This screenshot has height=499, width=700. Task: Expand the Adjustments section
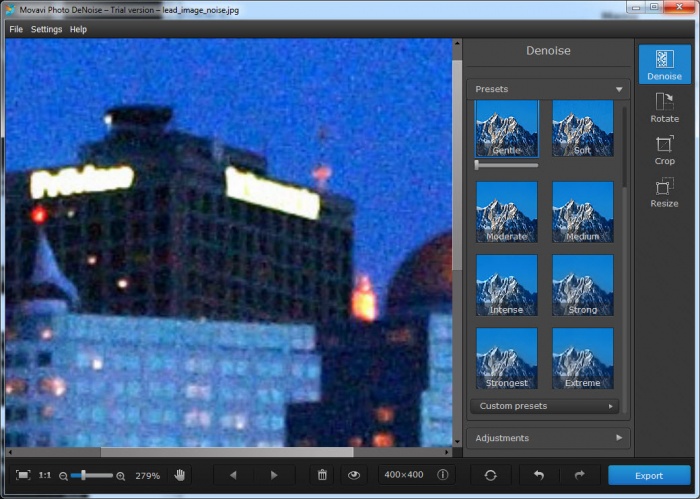(x=548, y=438)
